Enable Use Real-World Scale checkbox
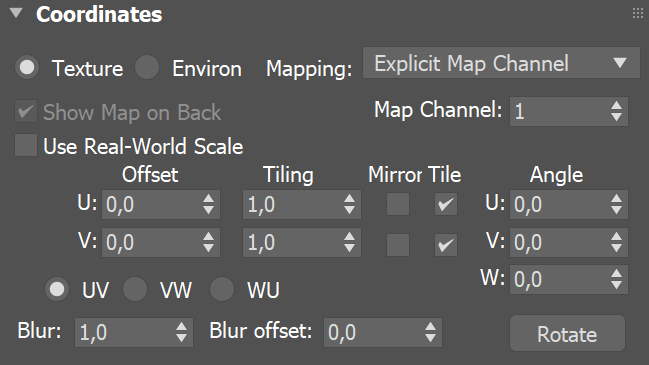Image resolution: width=649 pixels, height=365 pixels. tap(26, 145)
